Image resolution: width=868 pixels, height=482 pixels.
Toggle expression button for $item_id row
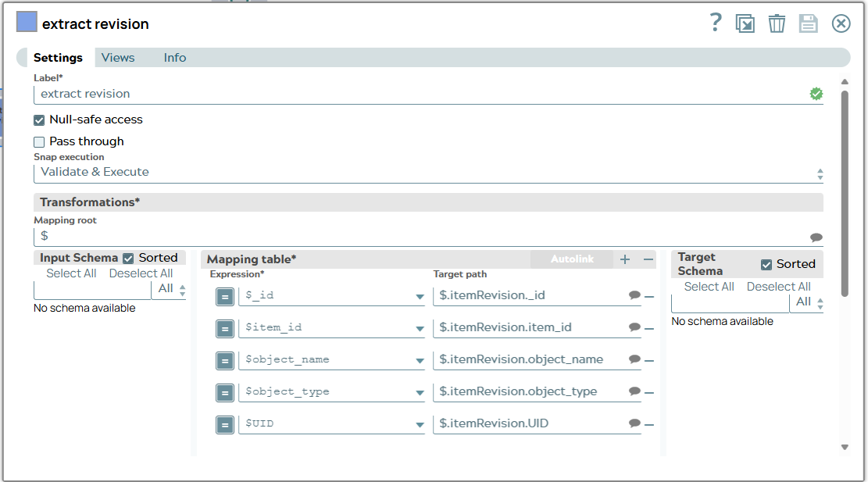225,329
